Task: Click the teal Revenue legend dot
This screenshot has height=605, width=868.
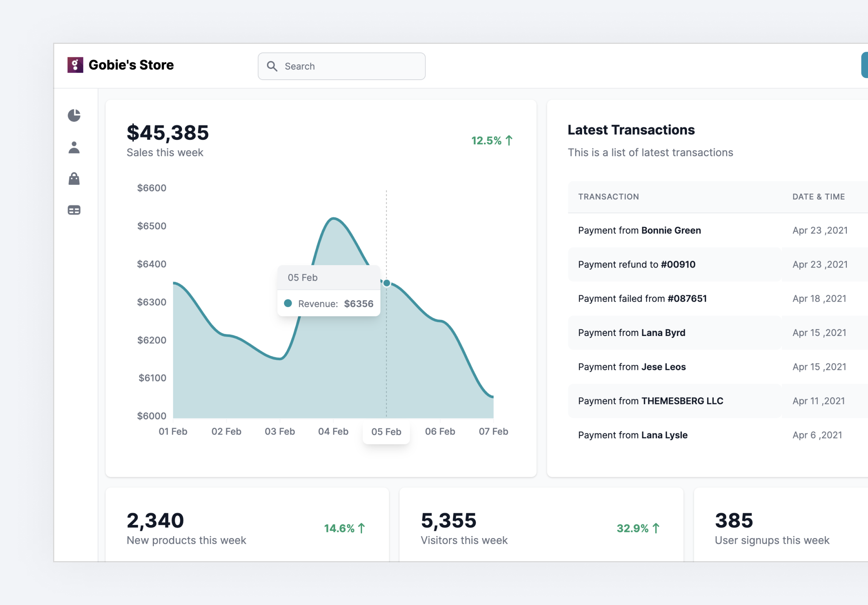Action: 288,303
